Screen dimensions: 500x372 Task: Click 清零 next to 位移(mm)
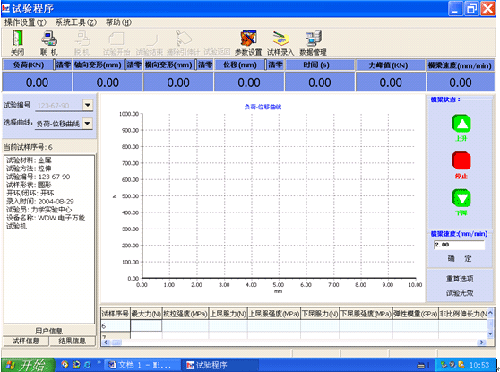pos(275,65)
